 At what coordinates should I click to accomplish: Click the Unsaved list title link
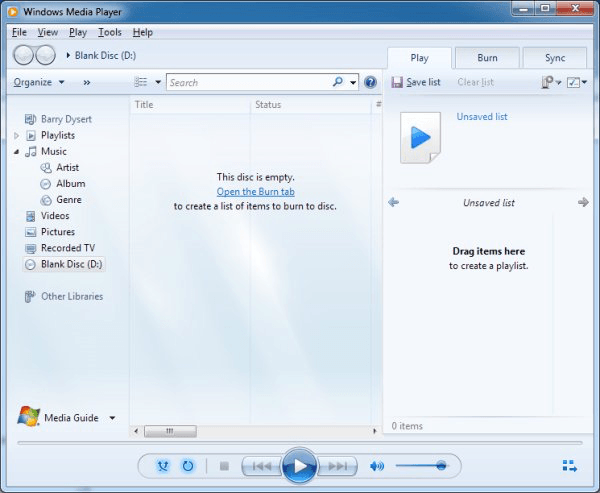click(x=482, y=116)
